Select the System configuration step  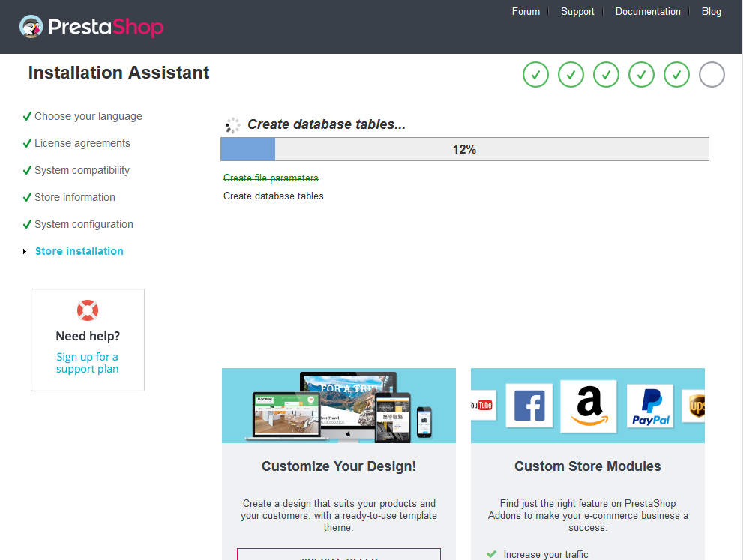point(84,225)
